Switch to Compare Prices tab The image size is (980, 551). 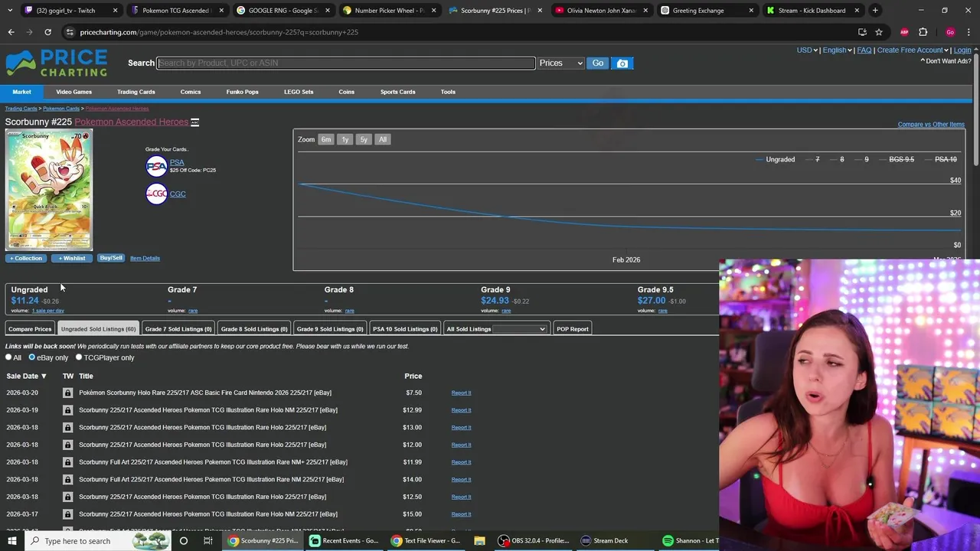pos(30,329)
